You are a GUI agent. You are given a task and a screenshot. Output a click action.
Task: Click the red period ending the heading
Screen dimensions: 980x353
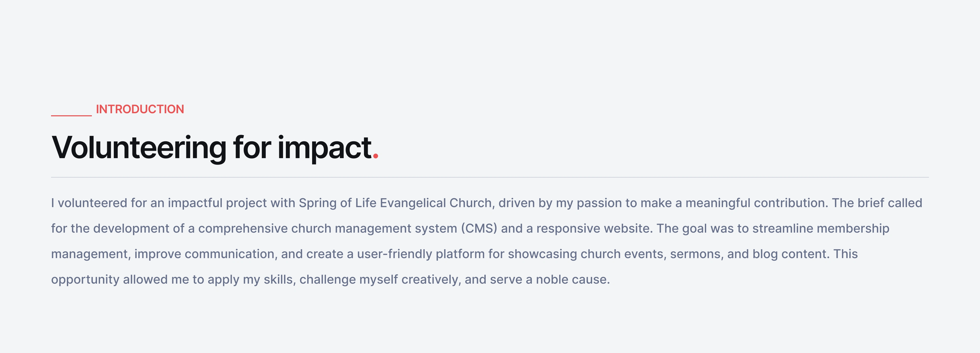(375, 156)
